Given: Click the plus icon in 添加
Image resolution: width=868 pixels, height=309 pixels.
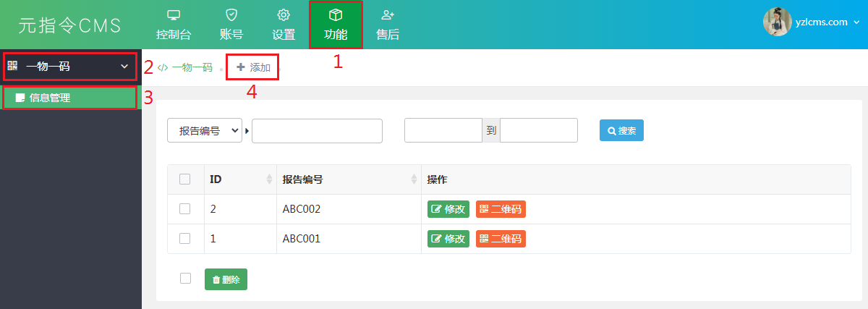Looking at the screenshot, I should point(241,67).
